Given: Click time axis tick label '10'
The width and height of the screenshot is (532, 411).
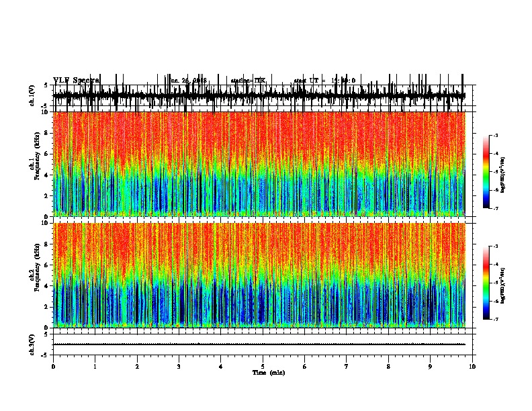Looking at the screenshot, I should (x=472, y=367).
